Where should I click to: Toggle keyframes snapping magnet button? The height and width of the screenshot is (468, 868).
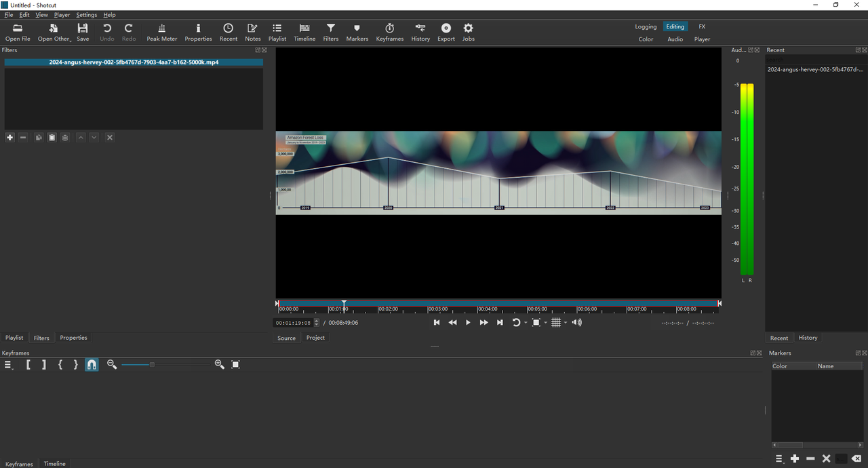92,365
